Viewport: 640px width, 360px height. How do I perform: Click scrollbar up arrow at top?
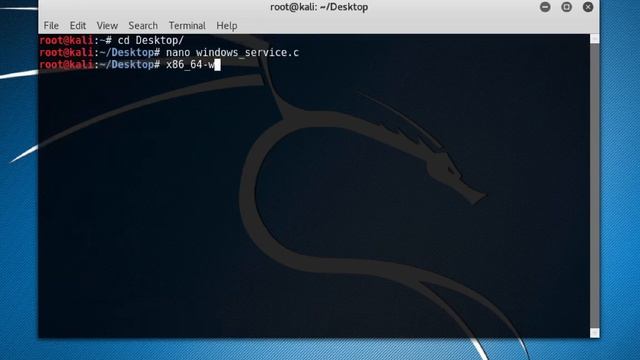tap(595, 39)
